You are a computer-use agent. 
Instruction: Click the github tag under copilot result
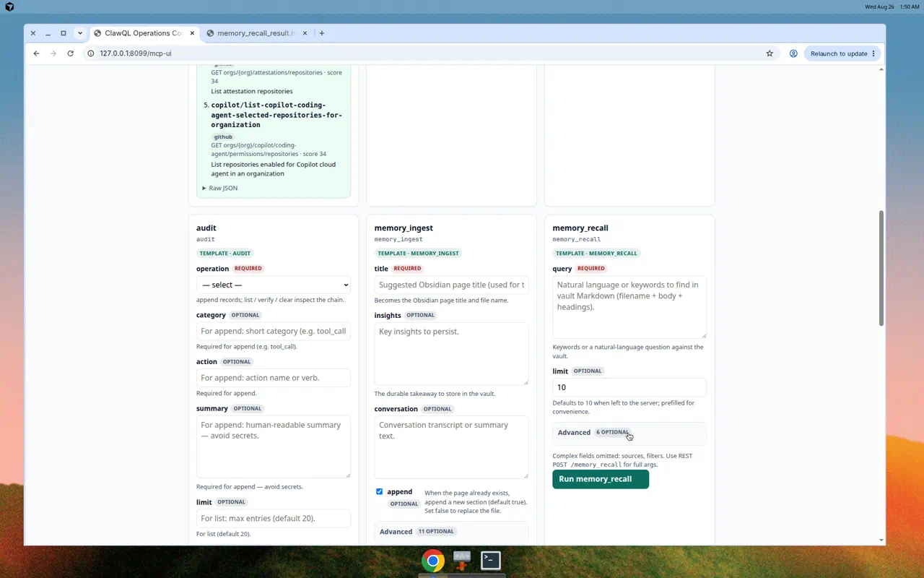coord(223,137)
